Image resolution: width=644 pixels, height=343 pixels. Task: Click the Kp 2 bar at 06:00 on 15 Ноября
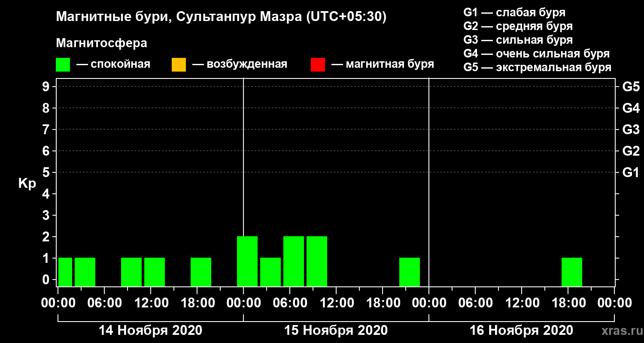coord(294,261)
